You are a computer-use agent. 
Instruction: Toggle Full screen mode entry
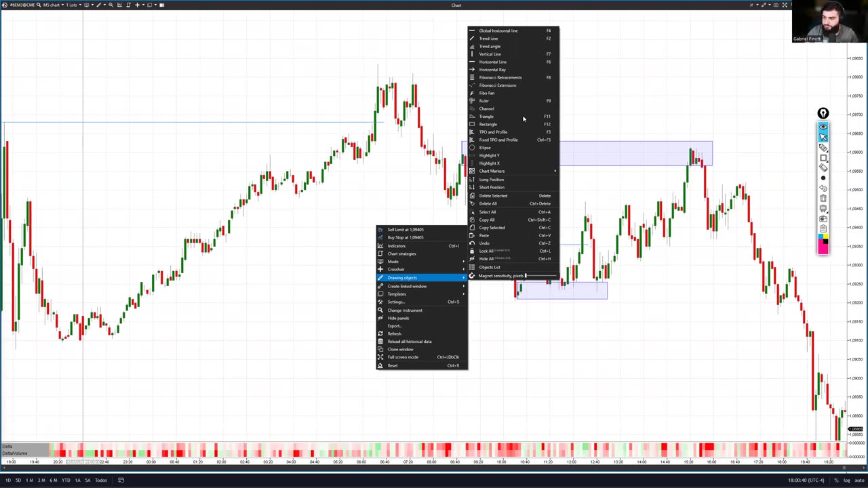tap(422, 357)
